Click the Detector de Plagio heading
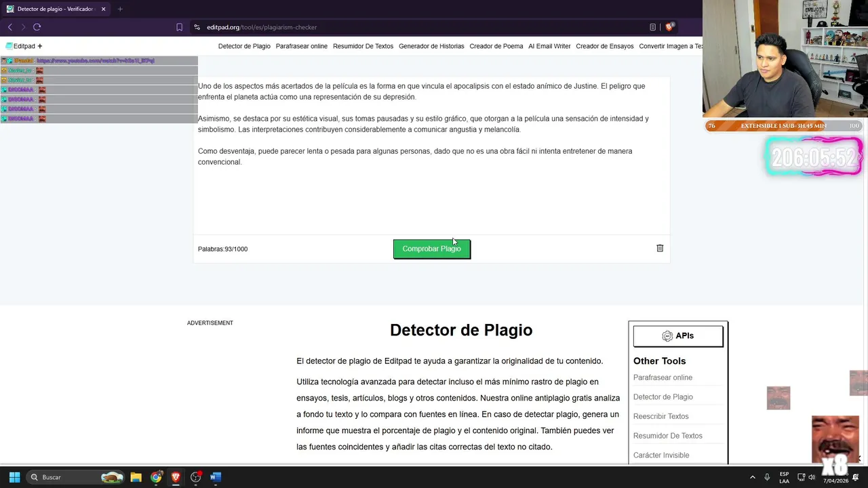The height and width of the screenshot is (488, 868). pyautogui.click(x=461, y=330)
